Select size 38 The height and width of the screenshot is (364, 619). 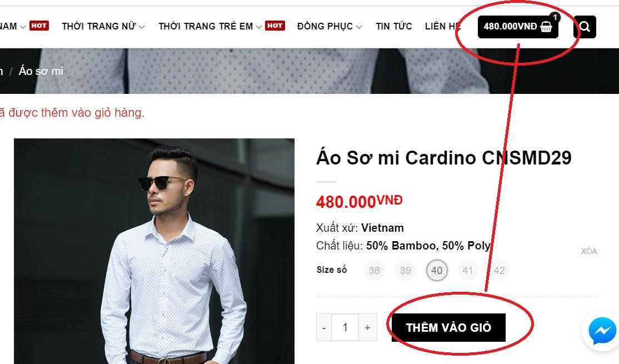[x=375, y=271]
